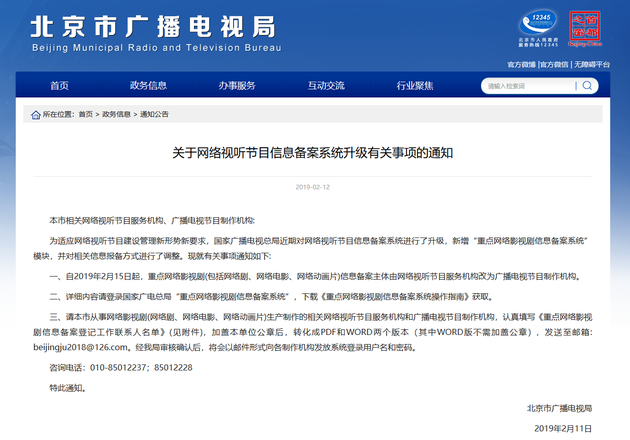Open the 官方微博 link
Viewport: 630px width, 440px height.
(x=522, y=64)
